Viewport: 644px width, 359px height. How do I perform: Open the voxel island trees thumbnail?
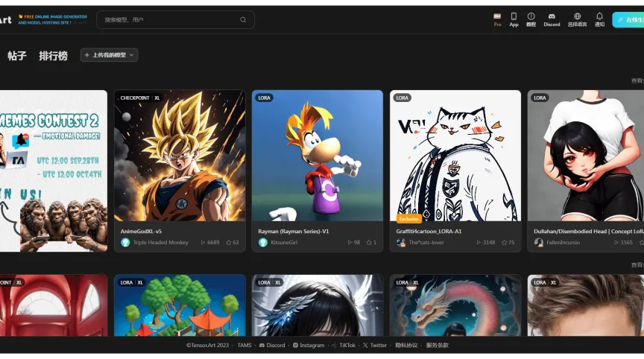[x=180, y=305]
